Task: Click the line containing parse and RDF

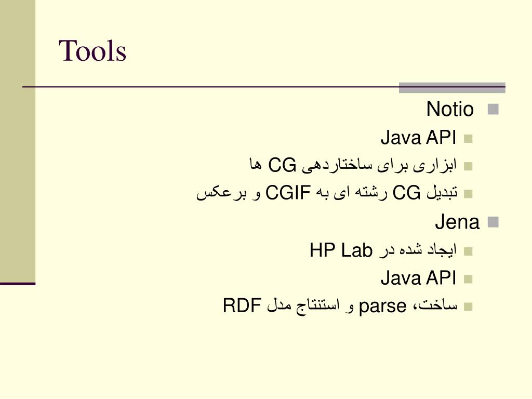Action: click(x=340, y=306)
